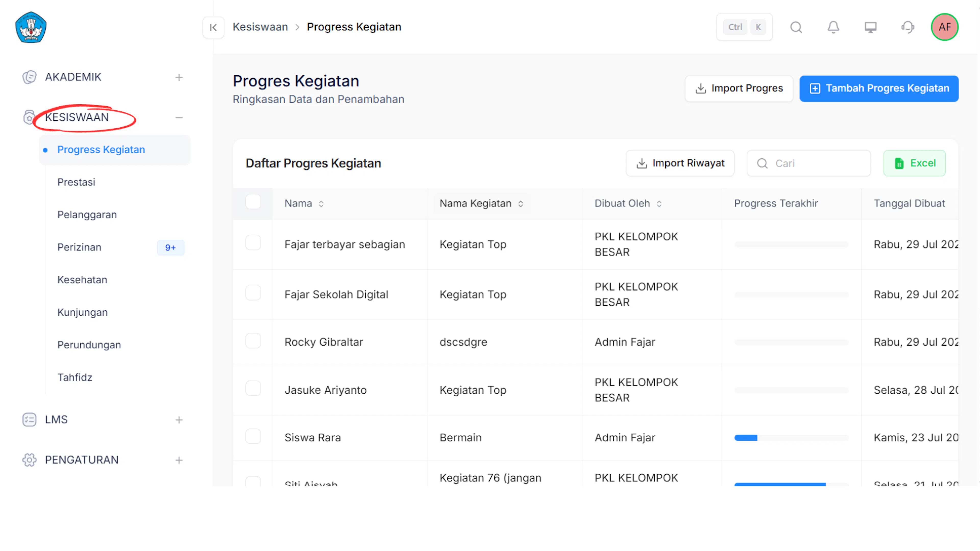980x551 pixels.
Task: Click the monitor display icon
Action: click(871, 27)
